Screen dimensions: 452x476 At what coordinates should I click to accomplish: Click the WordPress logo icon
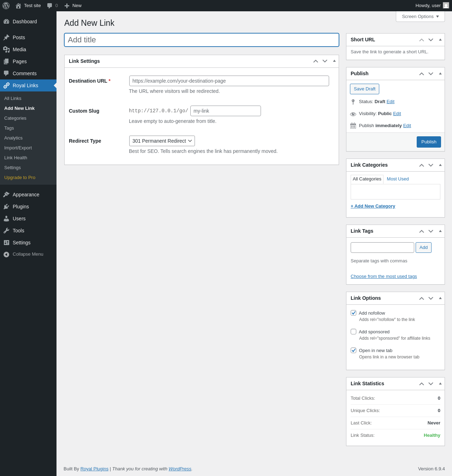(6, 6)
